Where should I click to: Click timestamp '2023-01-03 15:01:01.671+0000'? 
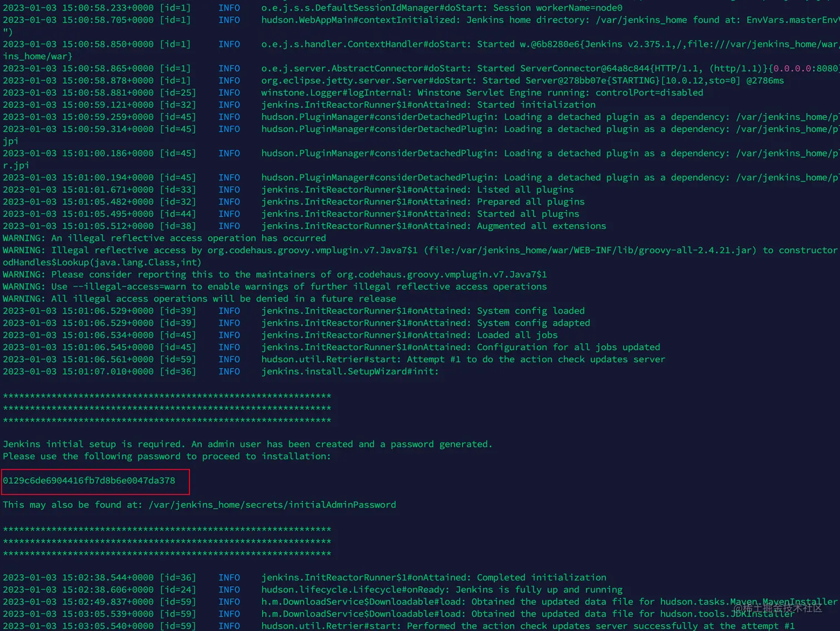(x=78, y=190)
